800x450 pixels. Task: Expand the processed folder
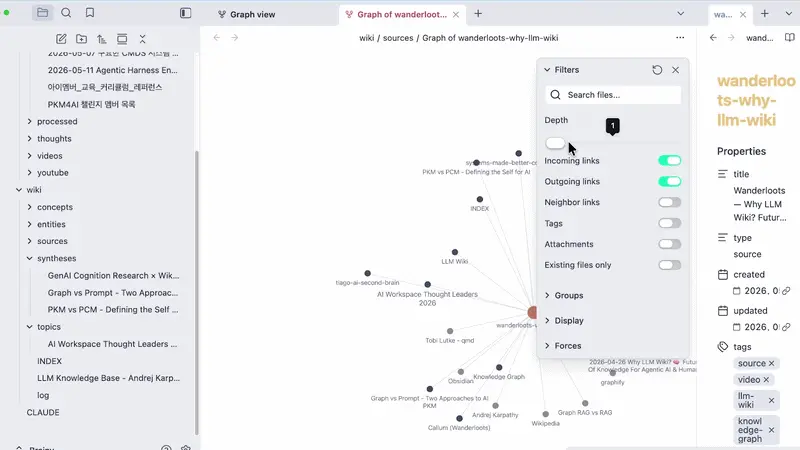[30, 121]
